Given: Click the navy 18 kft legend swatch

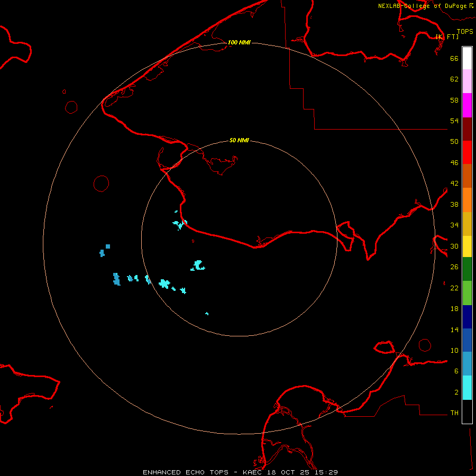Looking at the screenshot, I should 467,317.
